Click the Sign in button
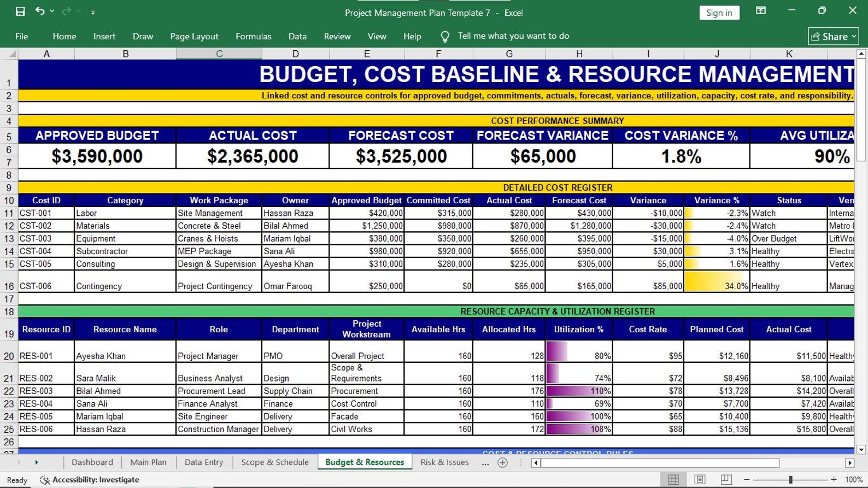The height and width of the screenshot is (488, 868). click(719, 13)
